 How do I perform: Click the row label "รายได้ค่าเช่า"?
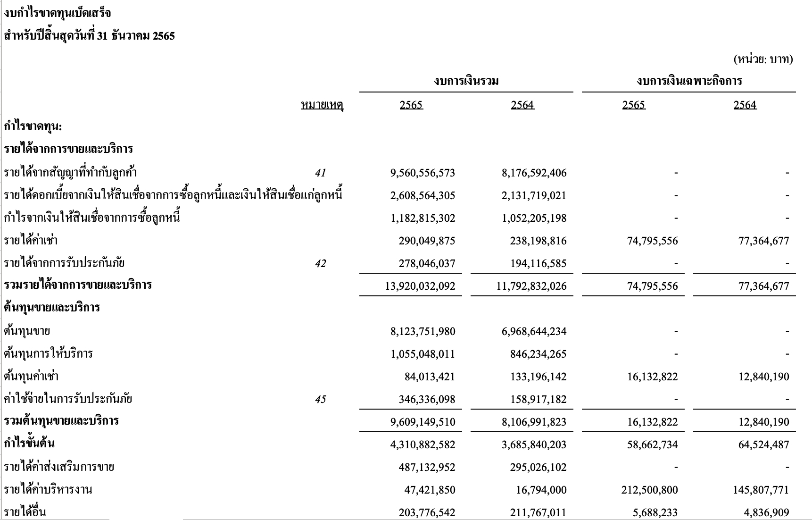[31, 241]
